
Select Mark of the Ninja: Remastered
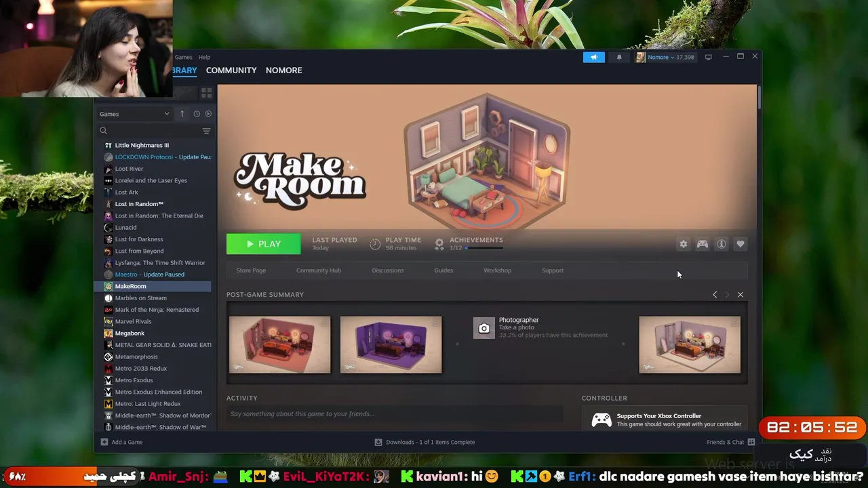(x=157, y=310)
